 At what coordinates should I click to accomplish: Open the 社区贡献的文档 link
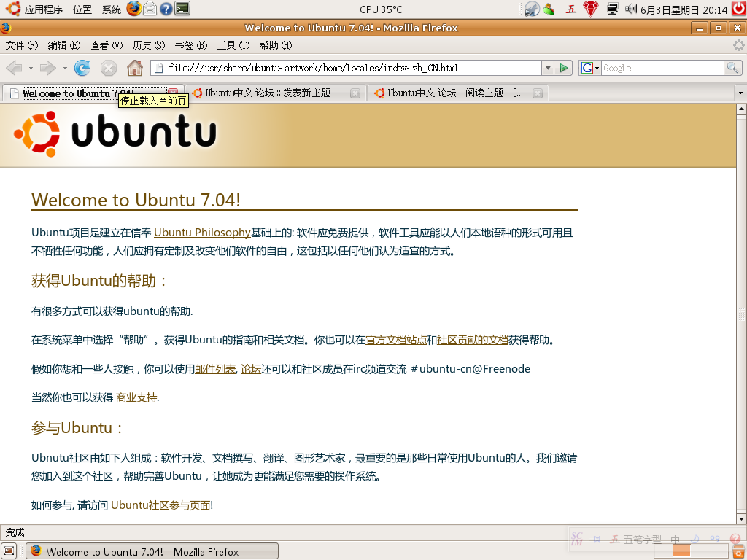472,340
